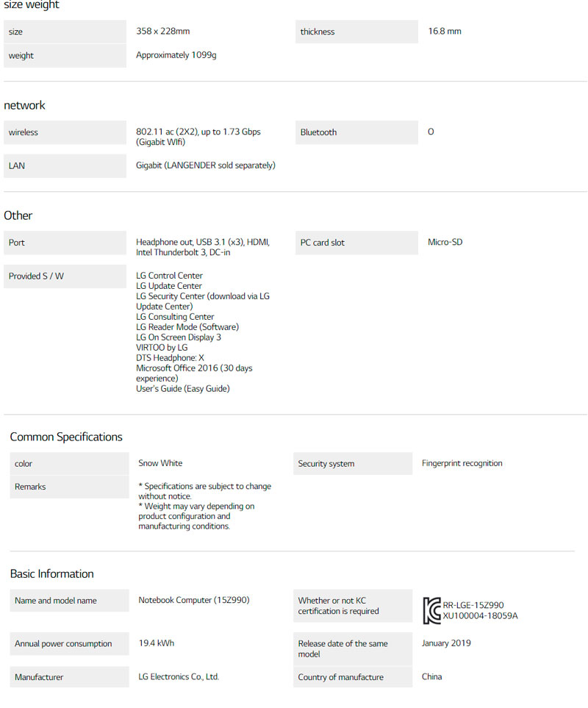Screen dimensions: 588x708
Task: Click the 'LAN' label cell
Action: pos(65,166)
